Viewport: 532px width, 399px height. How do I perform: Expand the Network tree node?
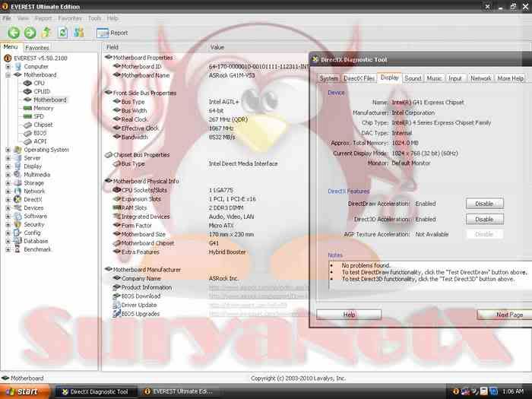click(x=8, y=191)
